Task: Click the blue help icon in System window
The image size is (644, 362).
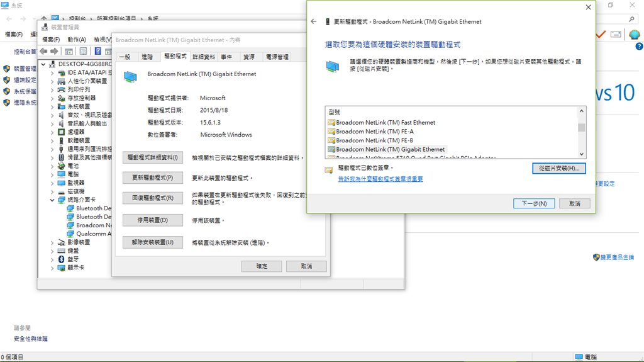Action: click(x=639, y=47)
